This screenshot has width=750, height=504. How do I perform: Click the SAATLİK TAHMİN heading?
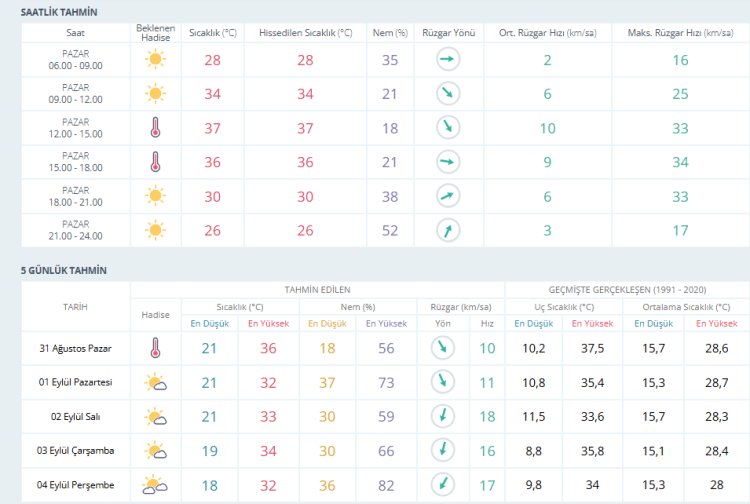pyautogui.click(x=59, y=11)
